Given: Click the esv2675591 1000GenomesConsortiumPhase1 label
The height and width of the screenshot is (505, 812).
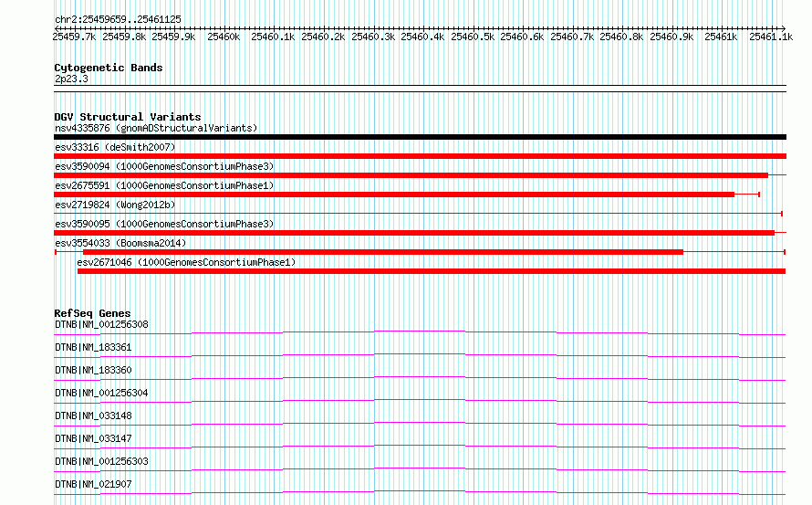Looking at the screenshot, I should (164, 185).
